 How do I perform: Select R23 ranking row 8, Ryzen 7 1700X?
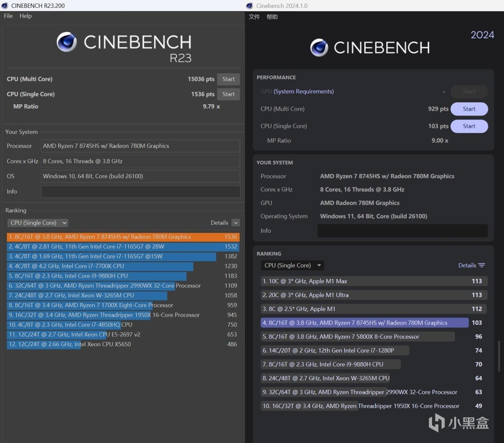point(123,305)
